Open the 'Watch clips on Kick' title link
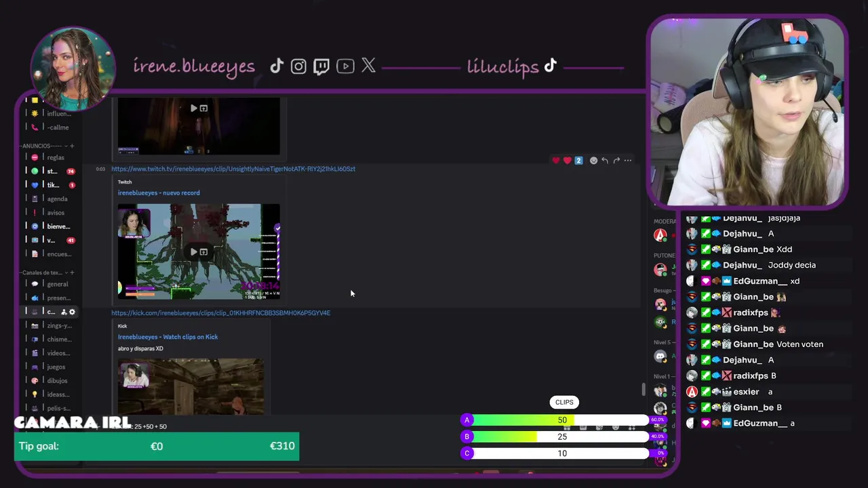 pyautogui.click(x=167, y=337)
